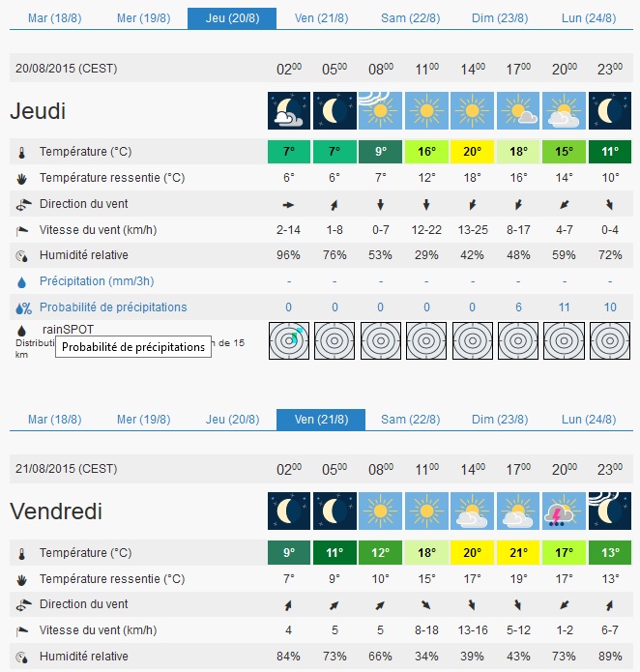The height and width of the screenshot is (672, 640).
Task: Select Lun (24/8) tab in lower bar
Action: tap(589, 420)
